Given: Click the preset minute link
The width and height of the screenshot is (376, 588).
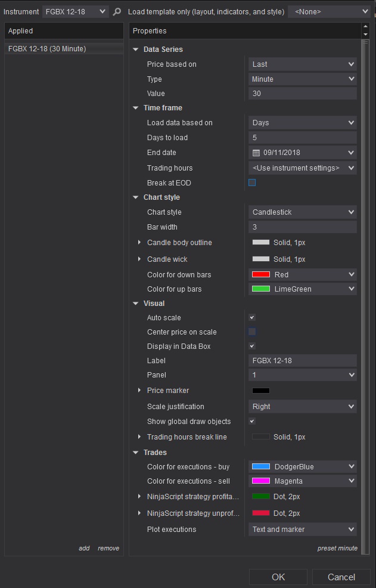Looking at the screenshot, I should (337, 548).
